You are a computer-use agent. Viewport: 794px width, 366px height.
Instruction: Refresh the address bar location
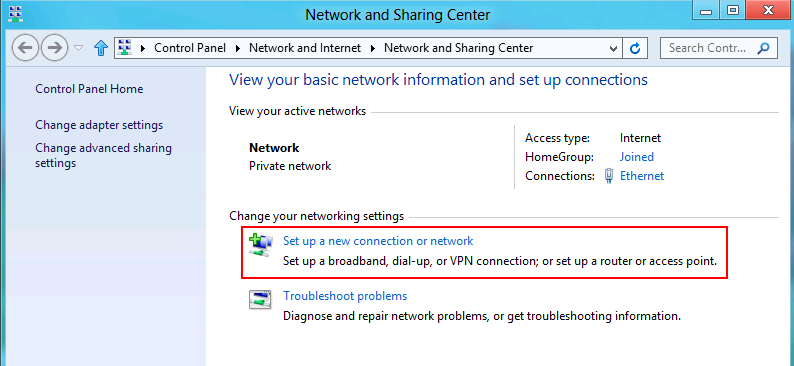tap(634, 48)
